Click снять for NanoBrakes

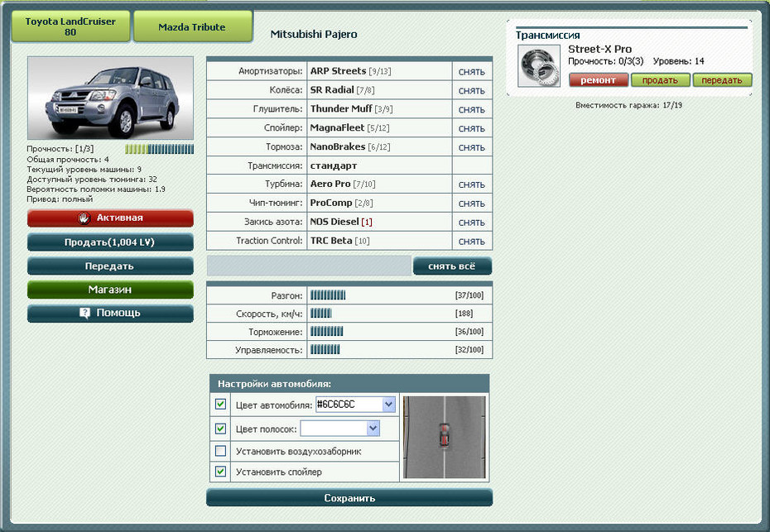(x=471, y=147)
